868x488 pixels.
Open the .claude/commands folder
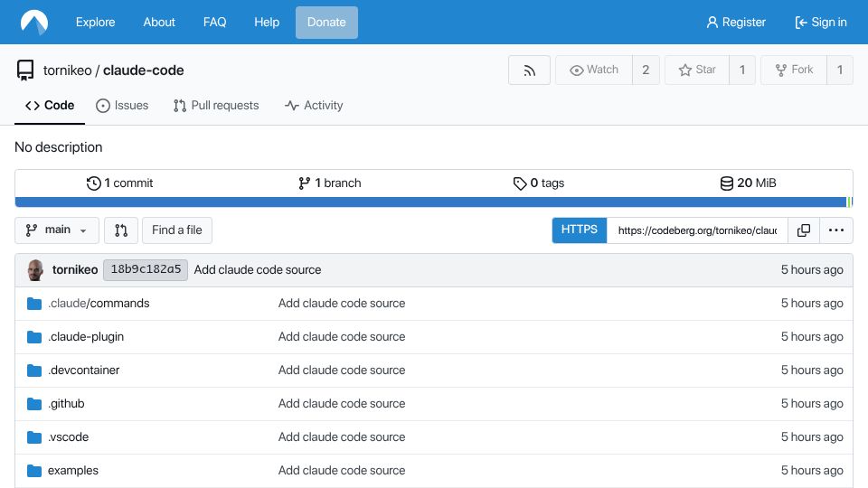click(x=99, y=304)
